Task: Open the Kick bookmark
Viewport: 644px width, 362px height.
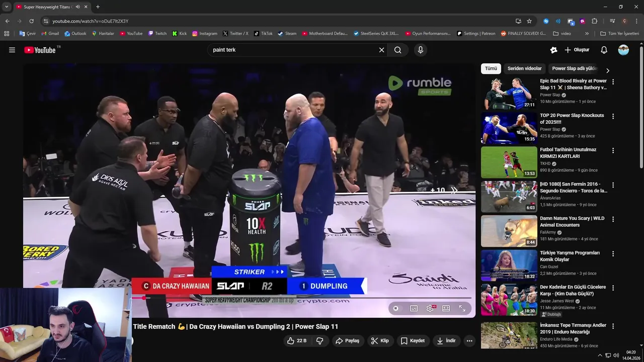Action: tap(179, 34)
